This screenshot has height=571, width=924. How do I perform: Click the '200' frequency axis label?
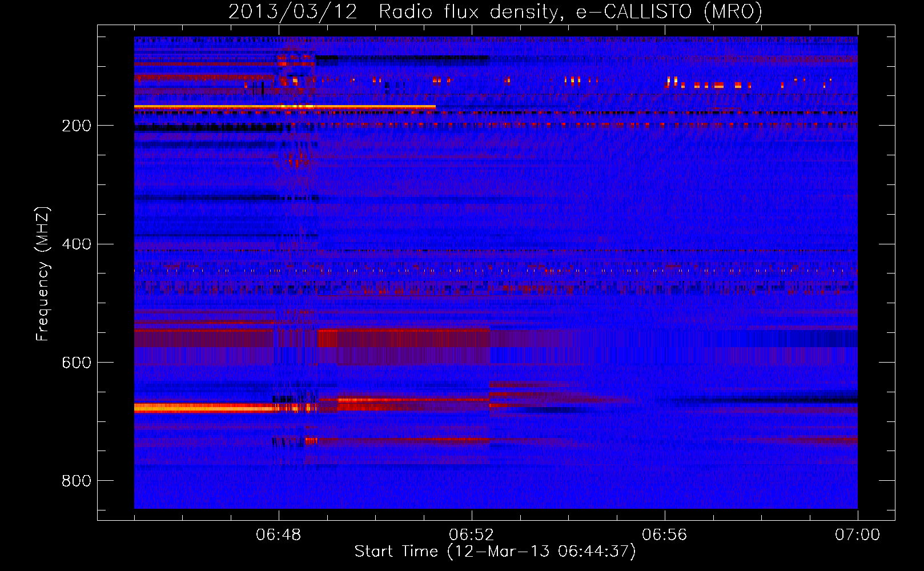pos(77,126)
